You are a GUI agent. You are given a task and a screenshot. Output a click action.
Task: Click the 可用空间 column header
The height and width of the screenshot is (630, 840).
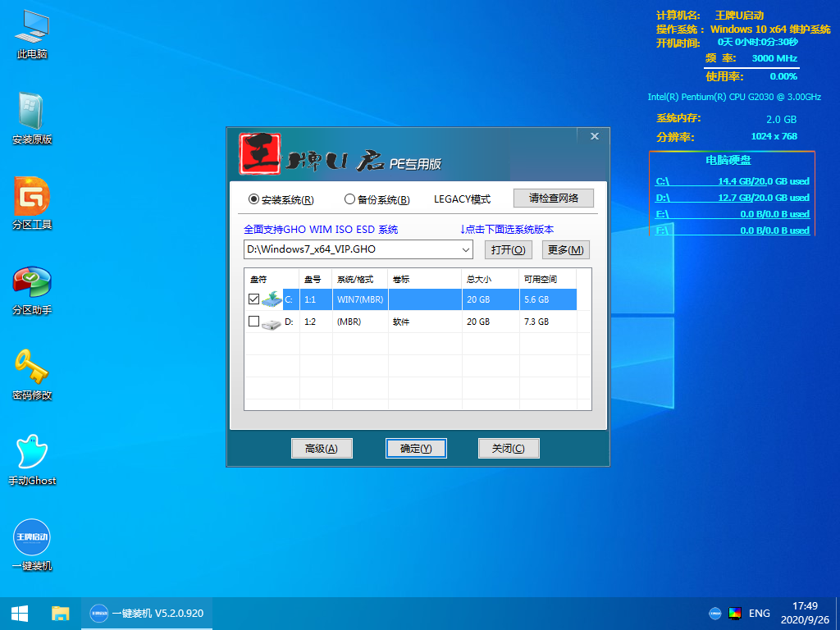pyautogui.click(x=547, y=279)
